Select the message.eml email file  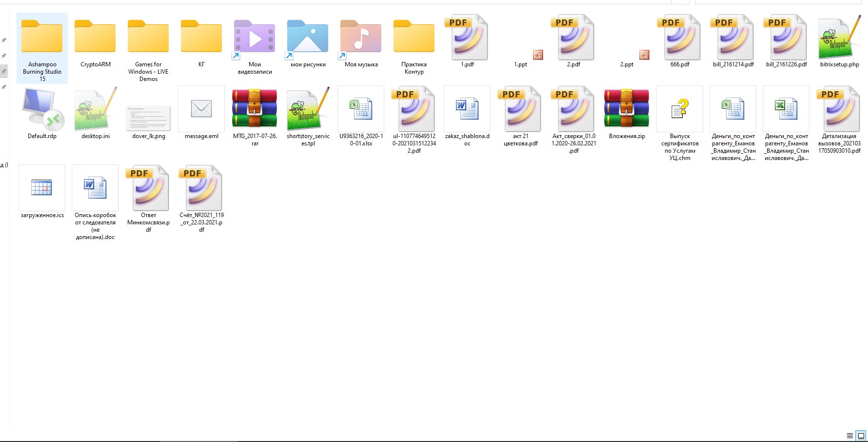[x=201, y=114]
